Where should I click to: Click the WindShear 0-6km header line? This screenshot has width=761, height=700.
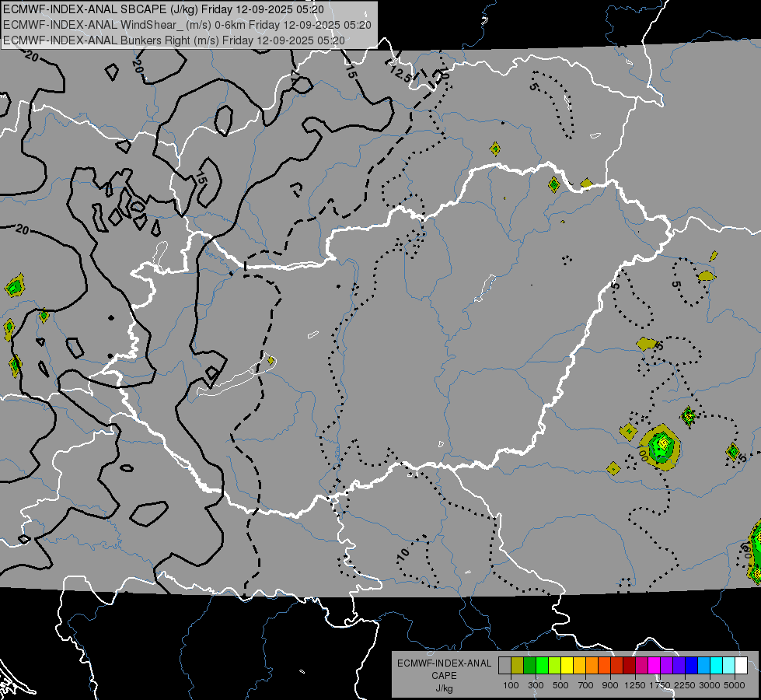tap(187, 25)
